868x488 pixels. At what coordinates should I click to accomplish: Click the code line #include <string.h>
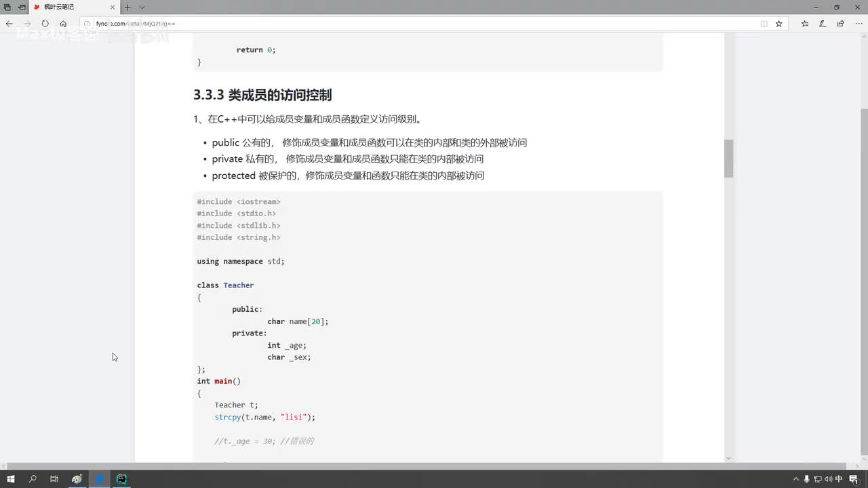click(x=239, y=237)
